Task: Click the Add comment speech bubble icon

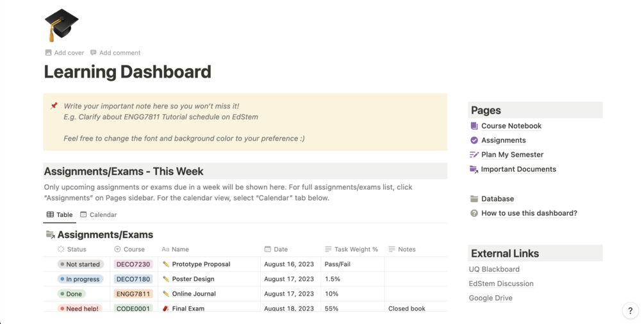Action: click(x=94, y=53)
